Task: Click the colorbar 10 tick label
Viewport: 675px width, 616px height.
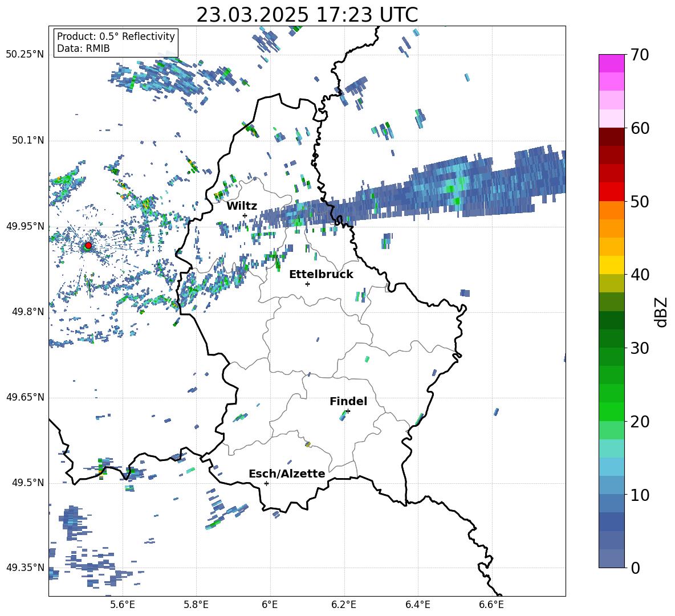Action: point(640,495)
